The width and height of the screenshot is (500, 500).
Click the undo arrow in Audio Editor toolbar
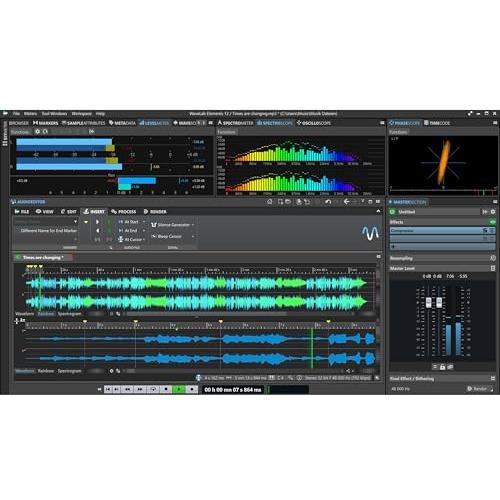click(328, 202)
